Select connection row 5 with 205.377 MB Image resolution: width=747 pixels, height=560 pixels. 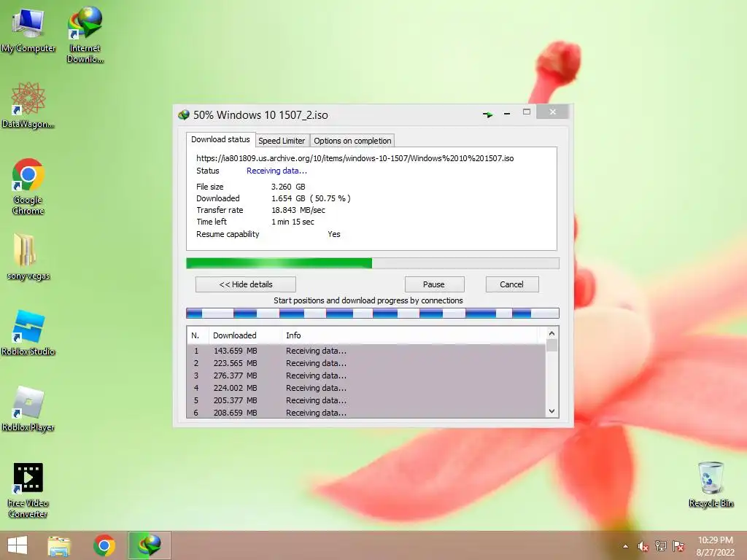366,400
